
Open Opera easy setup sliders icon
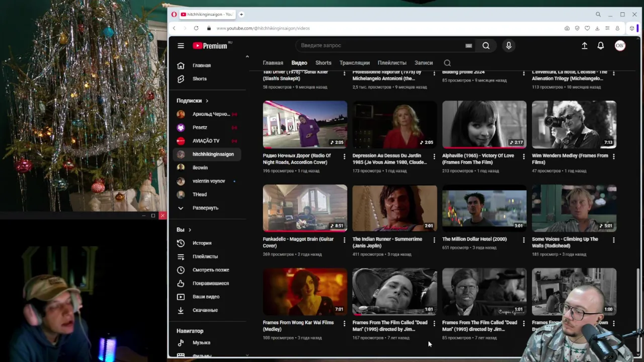click(x=607, y=28)
